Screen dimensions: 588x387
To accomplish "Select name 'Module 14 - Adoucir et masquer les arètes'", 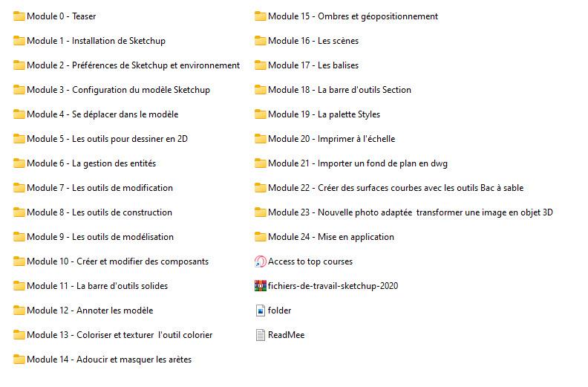I will (109, 360).
